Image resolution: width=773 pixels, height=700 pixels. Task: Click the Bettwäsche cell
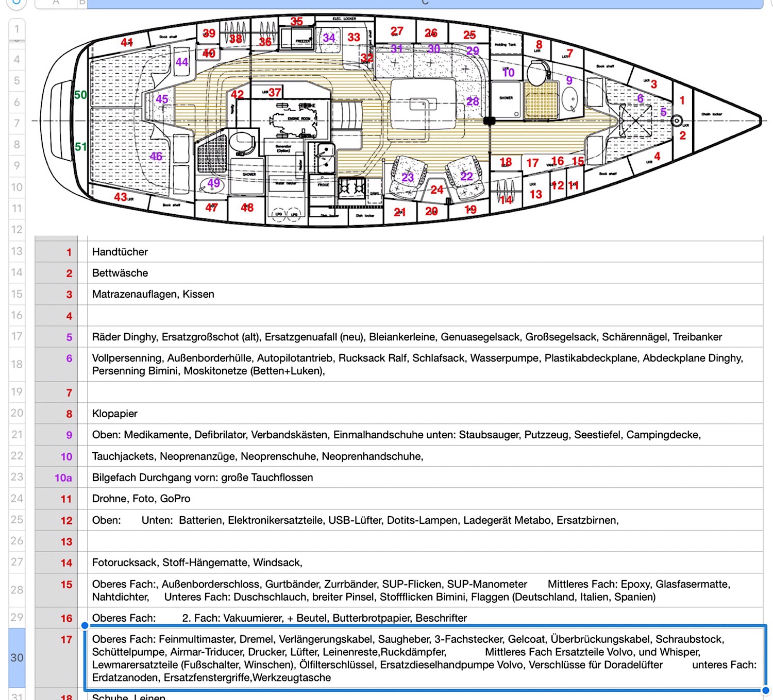click(x=425, y=273)
